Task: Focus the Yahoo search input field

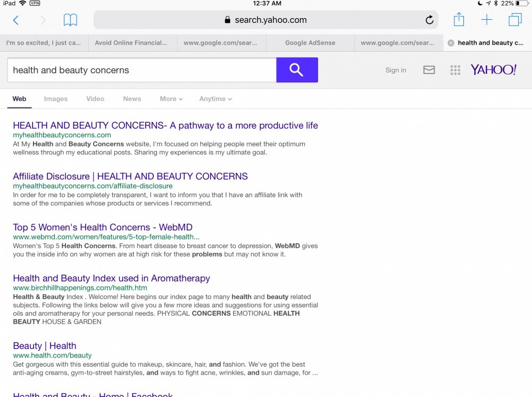Action: [x=142, y=70]
